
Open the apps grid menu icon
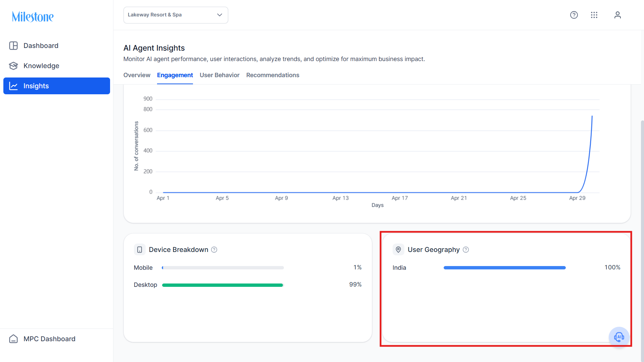click(x=594, y=15)
